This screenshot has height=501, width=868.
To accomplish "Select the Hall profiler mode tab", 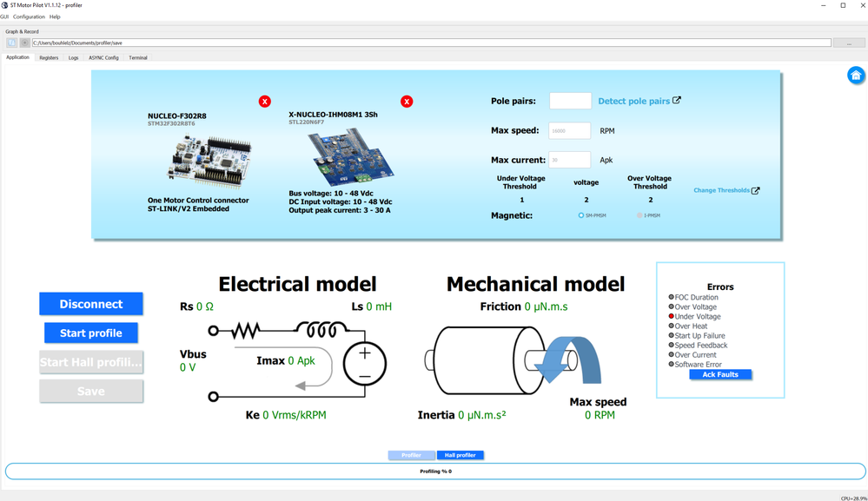I will click(x=460, y=455).
